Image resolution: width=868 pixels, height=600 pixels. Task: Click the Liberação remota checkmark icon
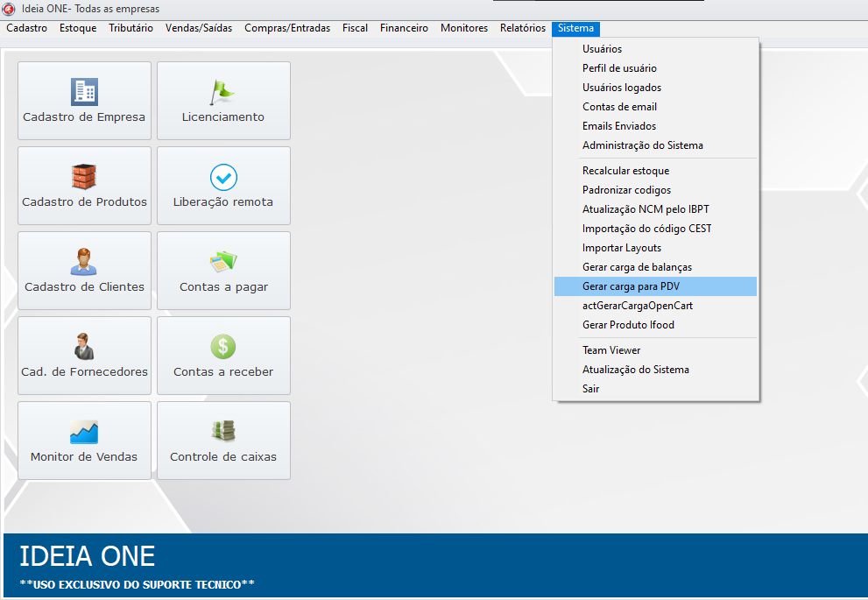point(223,177)
